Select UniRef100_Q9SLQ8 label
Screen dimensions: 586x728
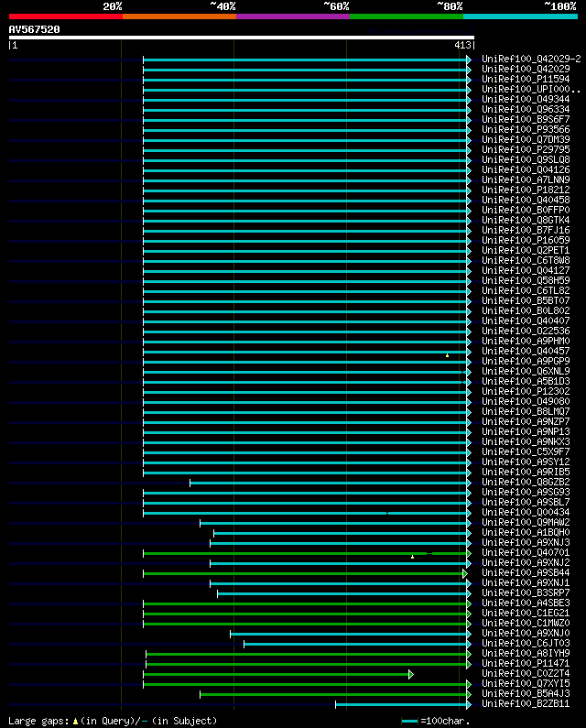[526, 159]
